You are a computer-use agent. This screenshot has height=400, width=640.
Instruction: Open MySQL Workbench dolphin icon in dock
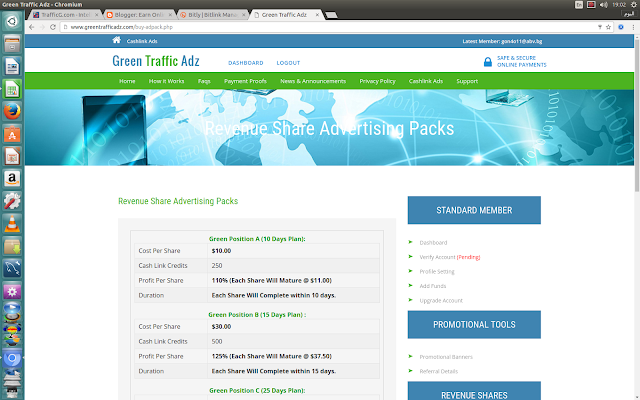click(x=12, y=269)
